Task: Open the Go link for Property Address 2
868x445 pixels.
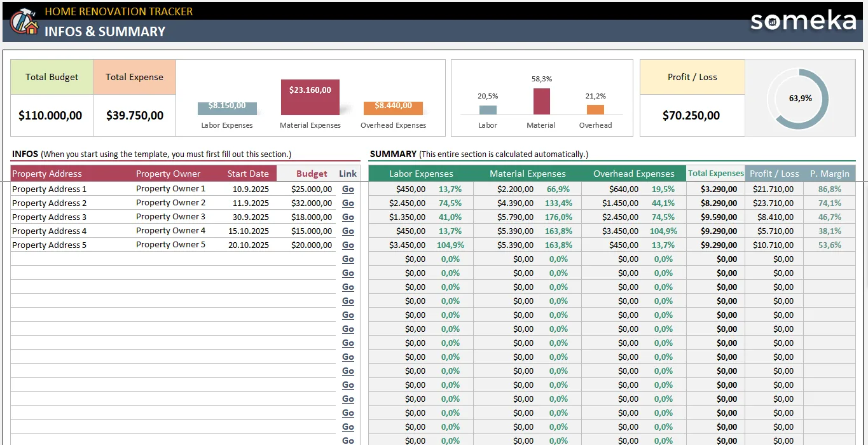Action: (348, 203)
